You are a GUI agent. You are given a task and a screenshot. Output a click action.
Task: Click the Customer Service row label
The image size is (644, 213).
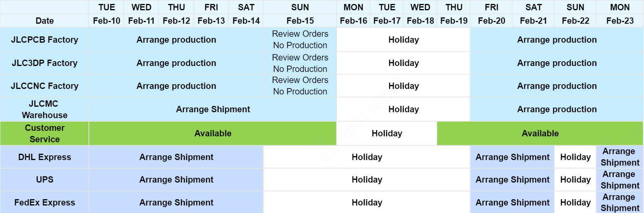click(45, 134)
